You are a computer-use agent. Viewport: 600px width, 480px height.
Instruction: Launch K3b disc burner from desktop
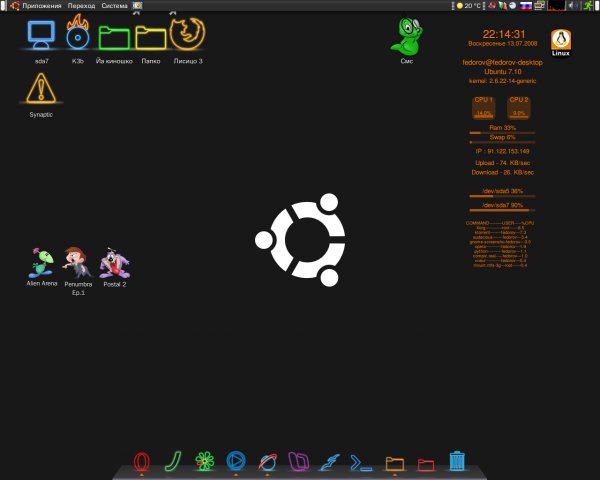coord(78,36)
